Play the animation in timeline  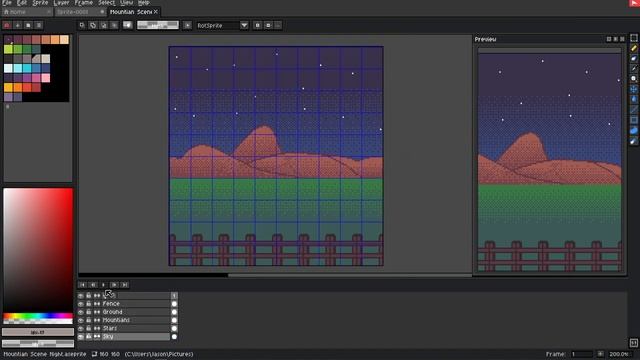[x=104, y=284]
